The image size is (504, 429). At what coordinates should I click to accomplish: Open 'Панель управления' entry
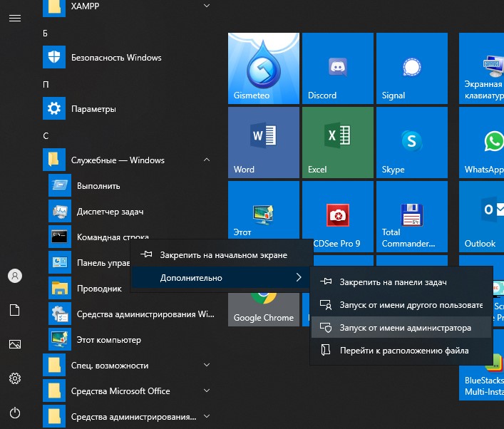click(89, 262)
